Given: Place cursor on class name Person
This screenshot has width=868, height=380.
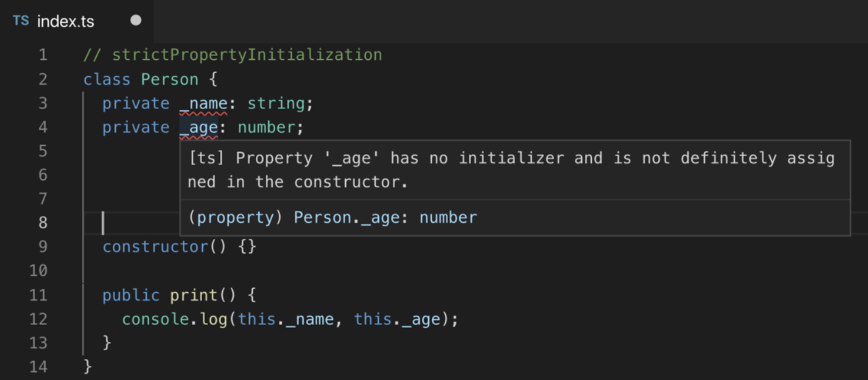Looking at the screenshot, I should tap(169, 79).
